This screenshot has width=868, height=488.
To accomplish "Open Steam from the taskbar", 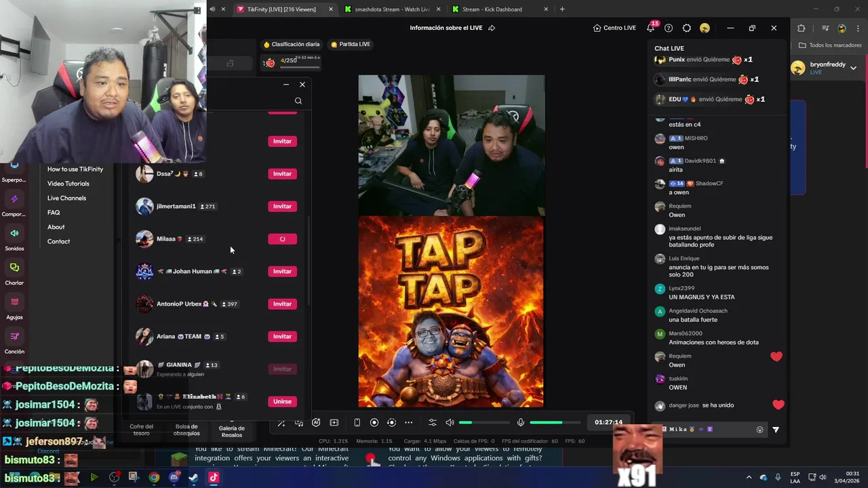I will tap(193, 477).
